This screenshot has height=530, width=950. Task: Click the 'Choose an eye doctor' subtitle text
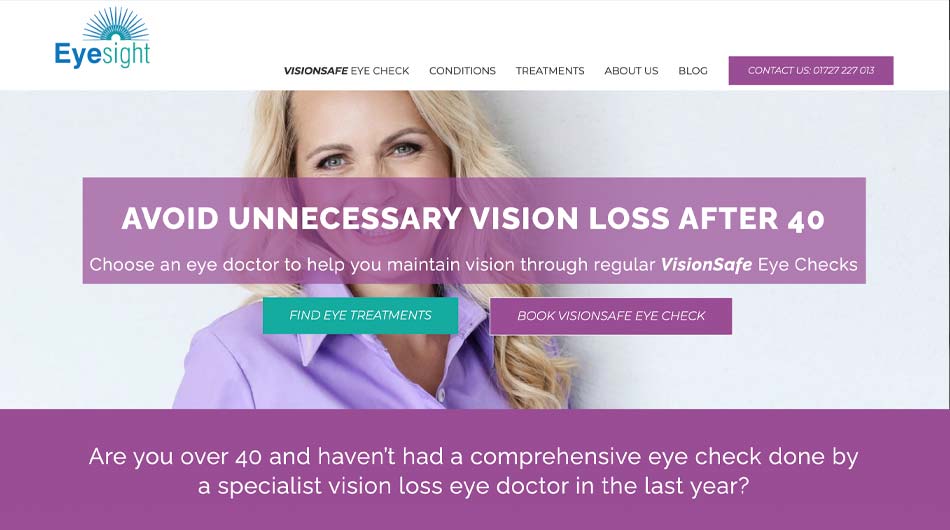(473, 265)
